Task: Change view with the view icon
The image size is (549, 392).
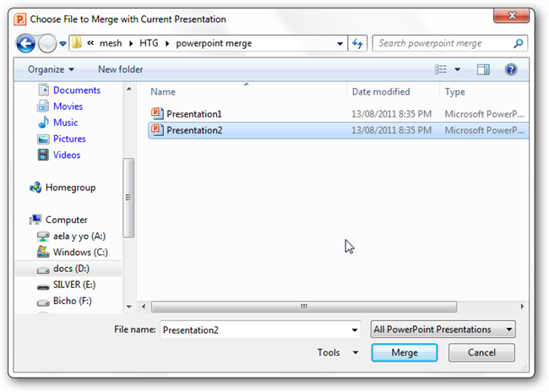Action: point(440,69)
